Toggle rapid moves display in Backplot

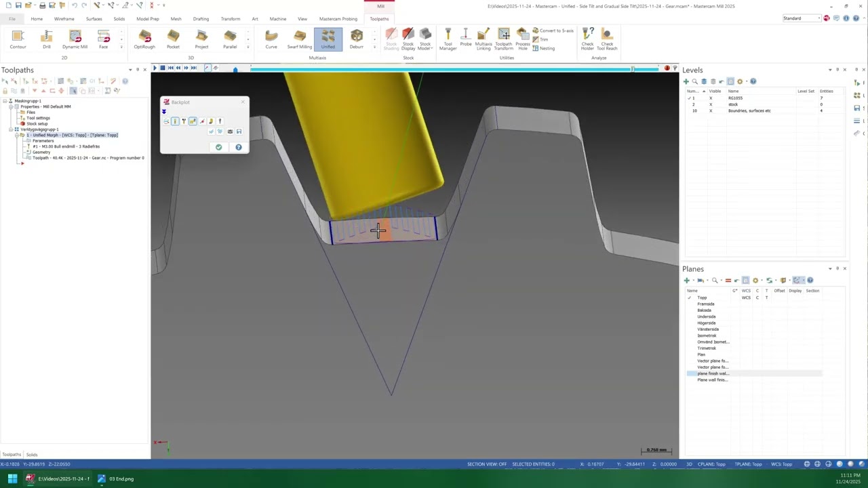pyautogui.click(x=193, y=121)
